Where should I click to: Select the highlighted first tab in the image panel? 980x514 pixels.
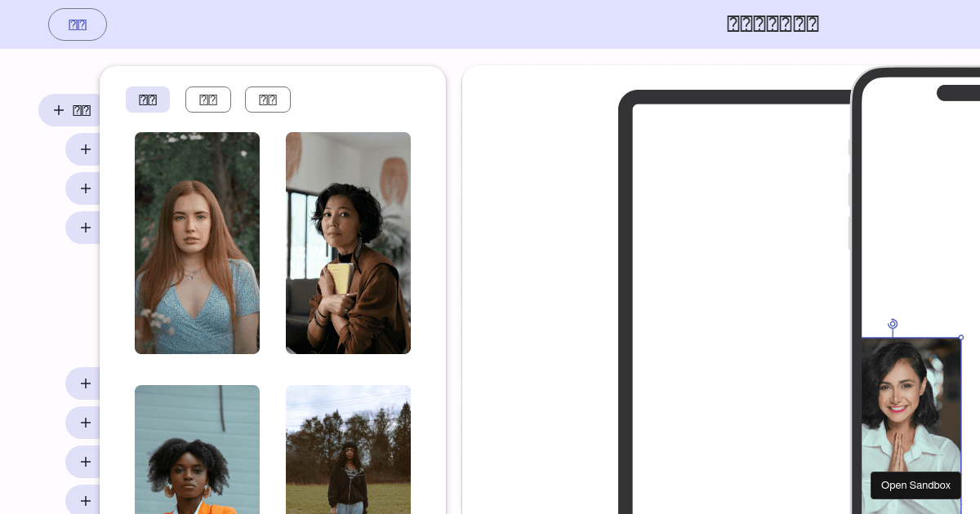(x=148, y=100)
